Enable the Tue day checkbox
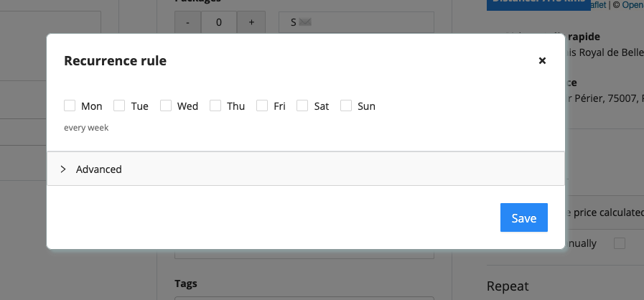 (x=119, y=106)
